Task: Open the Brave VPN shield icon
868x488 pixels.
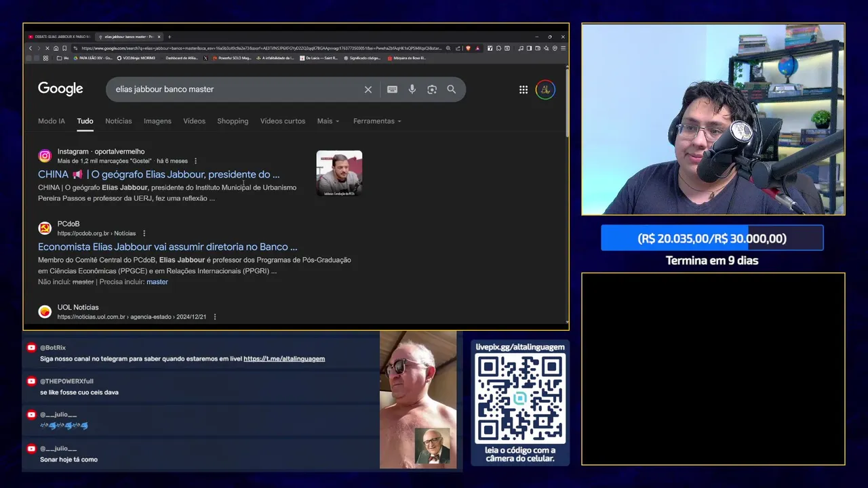Action: tap(555, 48)
